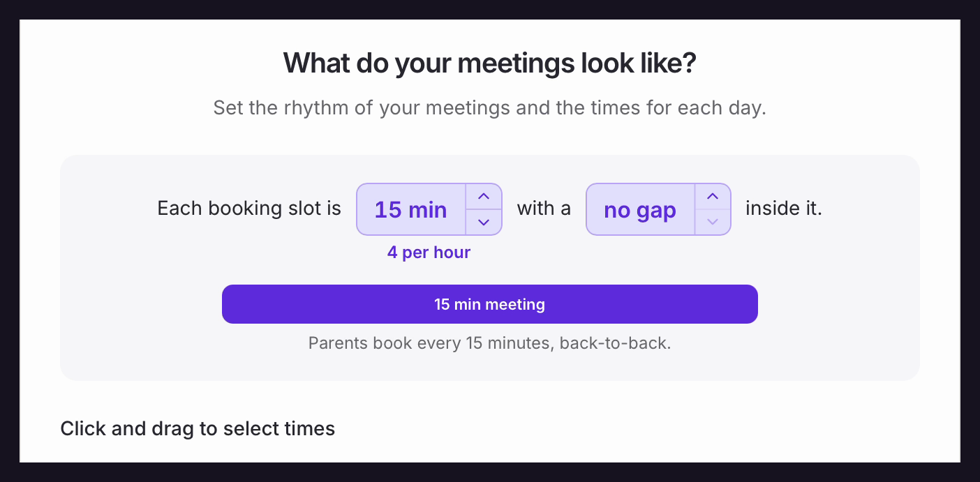Viewport: 980px width, 482px height.
Task: Click the Each booking slot is label
Action: pos(249,209)
